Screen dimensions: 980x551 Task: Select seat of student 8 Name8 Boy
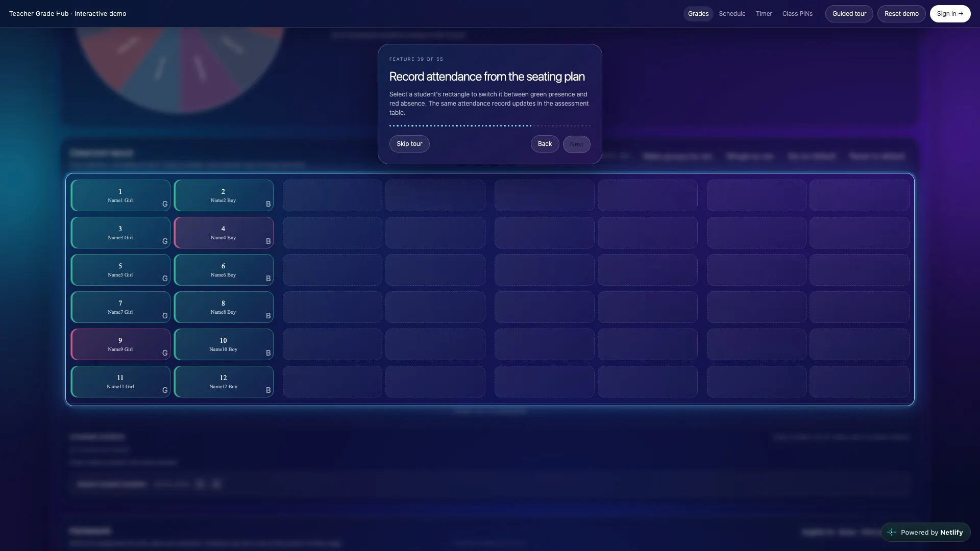[224, 307]
